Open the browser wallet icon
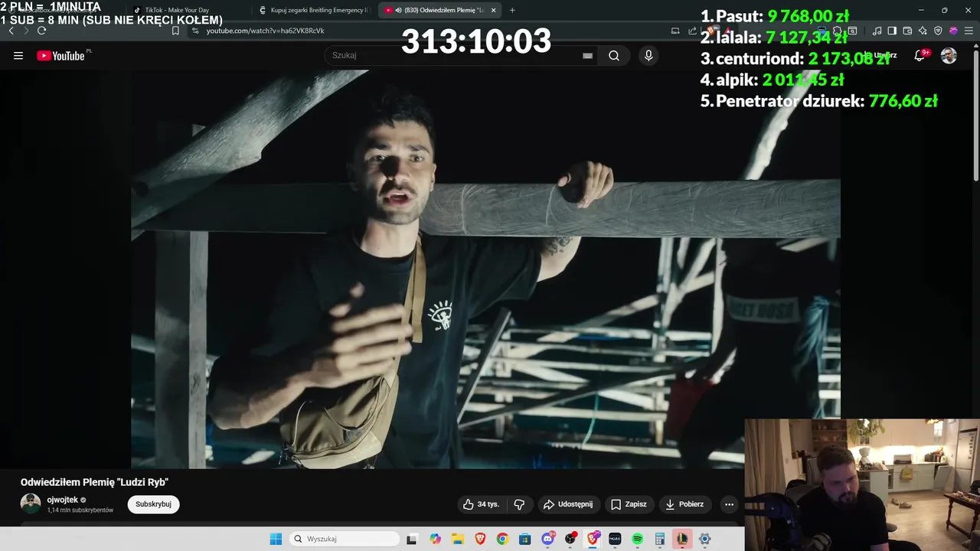 click(907, 31)
